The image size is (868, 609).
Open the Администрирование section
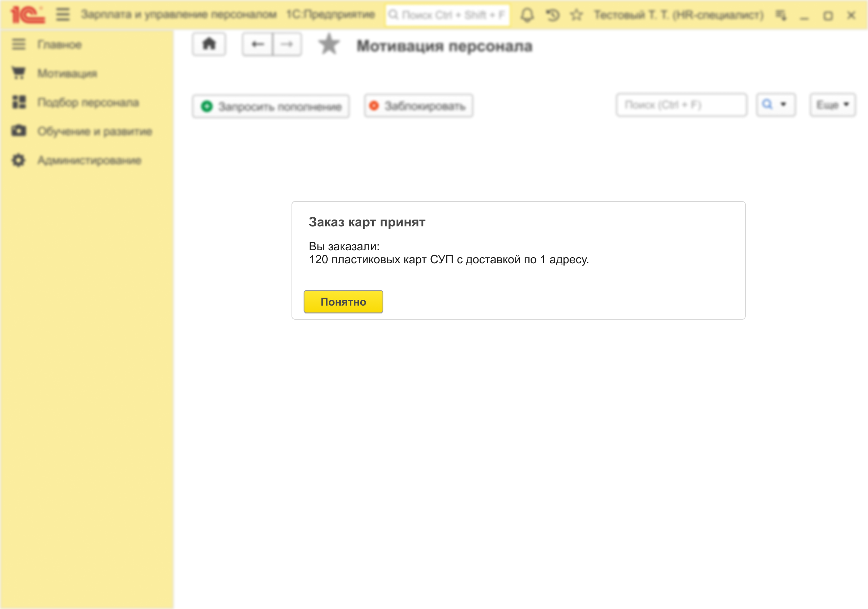click(89, 160)
